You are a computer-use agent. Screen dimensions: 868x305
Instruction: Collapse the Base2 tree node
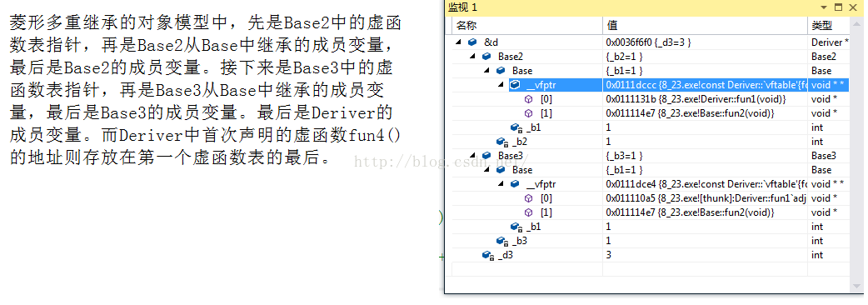pos(473,57)
